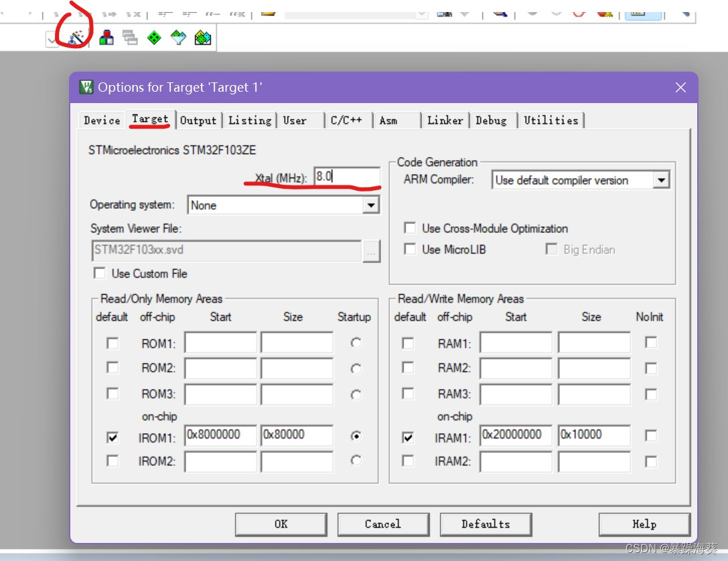This screenshot has width=728, height=561.
Task: Select ROM3 as Startup region
Action: point(356,394)
